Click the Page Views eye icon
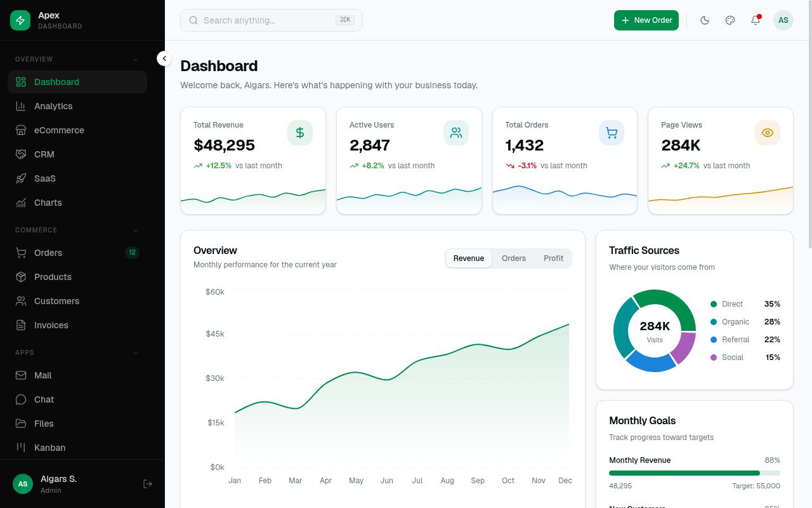Viewport: 812px width, 508px height. pyautogui.click(x=768, y=133)
